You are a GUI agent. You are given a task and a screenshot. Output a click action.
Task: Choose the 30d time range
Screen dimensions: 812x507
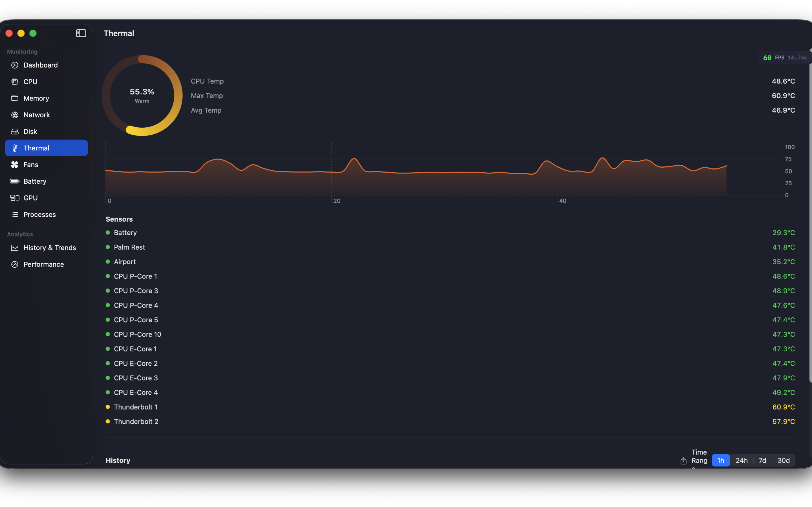pyautogui.click(x=783, y=461)
